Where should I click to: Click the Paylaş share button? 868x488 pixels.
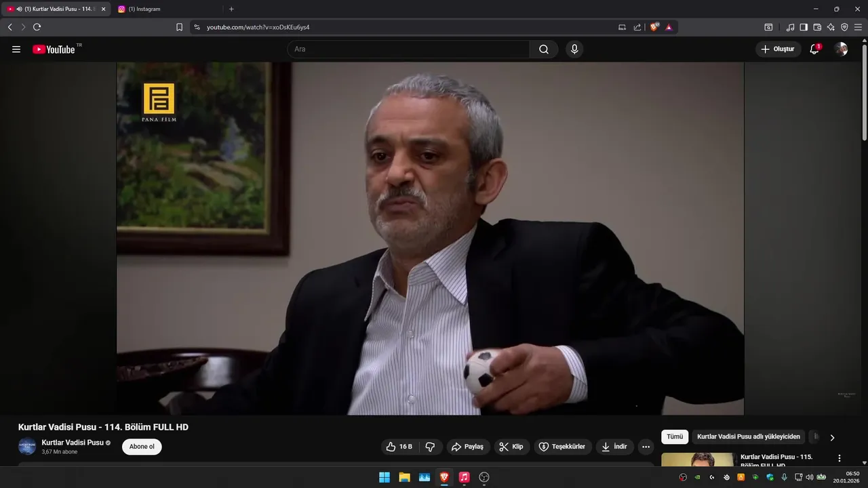click(467, 447)
